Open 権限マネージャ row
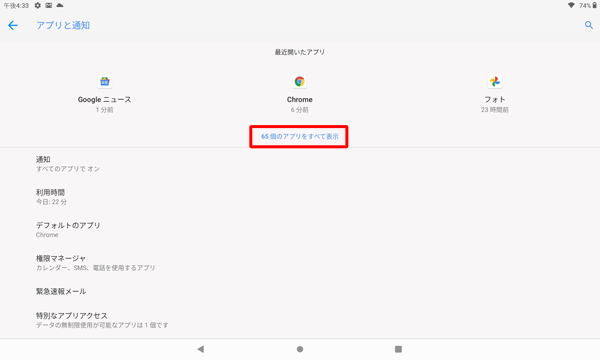 click(300, 263)
